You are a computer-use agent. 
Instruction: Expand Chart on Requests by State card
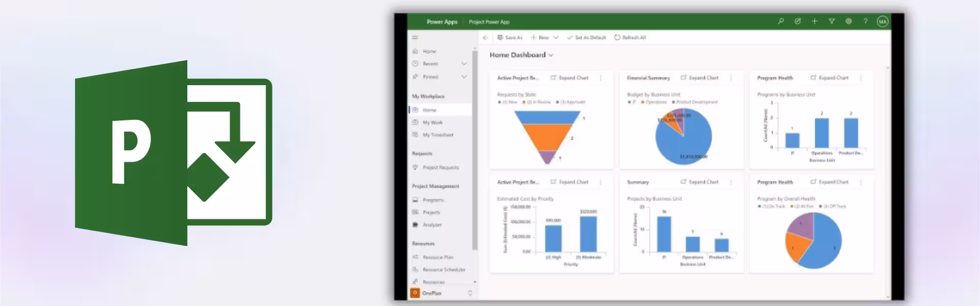tap(570, 78)
